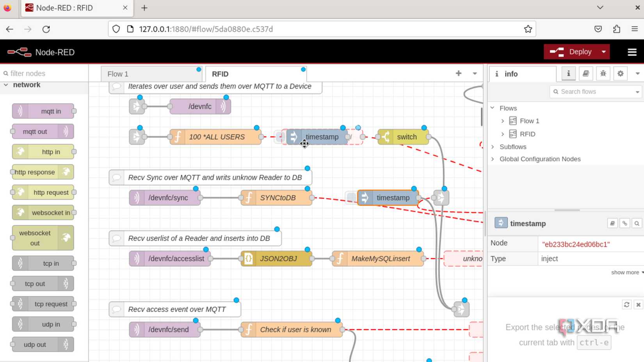Open the configuration nodes sidebar panel
Screen dimensions: 644x362
point(620,73)
